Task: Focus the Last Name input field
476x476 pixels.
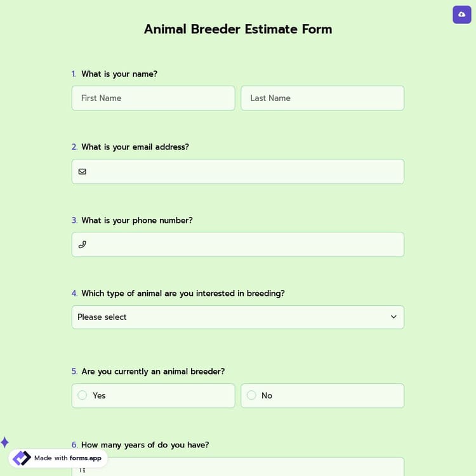Action: (x=322, y=98)
